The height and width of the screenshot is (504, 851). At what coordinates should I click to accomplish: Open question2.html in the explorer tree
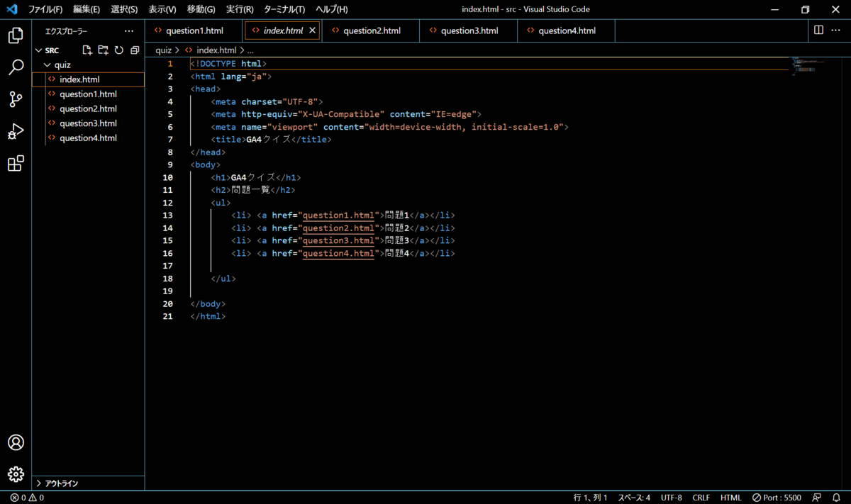89,109
